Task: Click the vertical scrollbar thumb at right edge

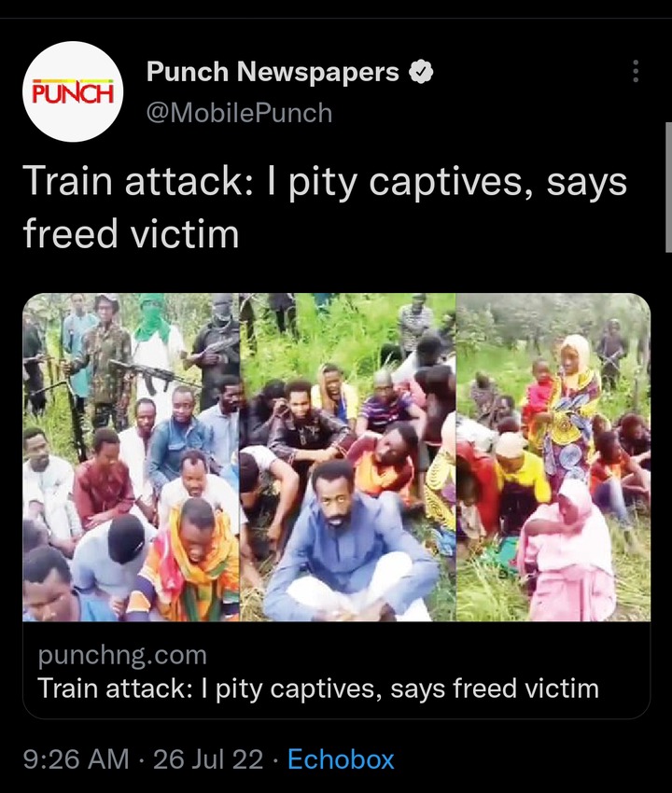Action: 668,188
